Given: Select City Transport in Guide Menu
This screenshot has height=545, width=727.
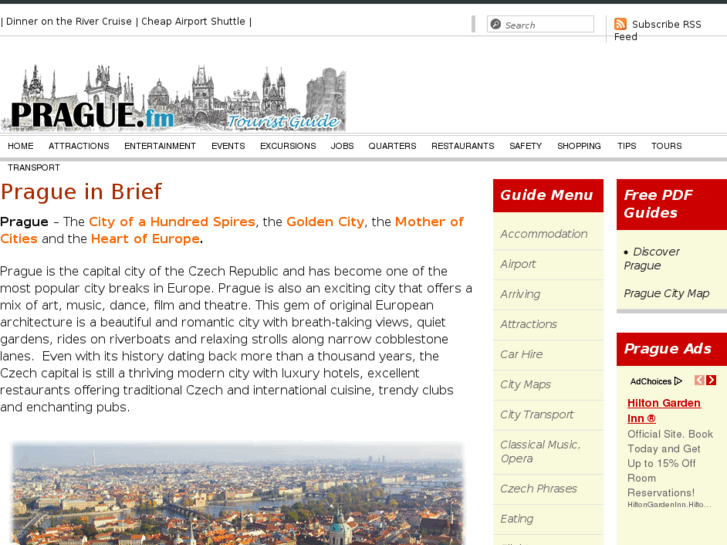Looking at the screenshot, I should pyautogui.click(x=537, y=415).
